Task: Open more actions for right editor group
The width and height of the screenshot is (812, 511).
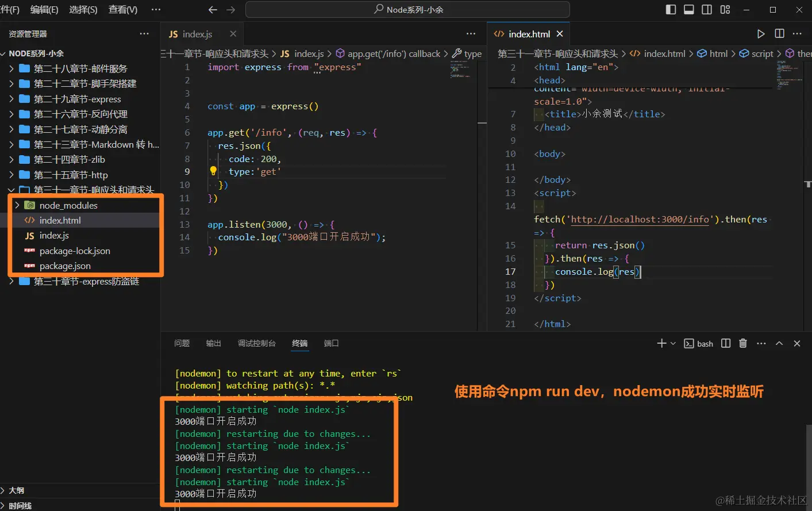Action: click(797, 34)
